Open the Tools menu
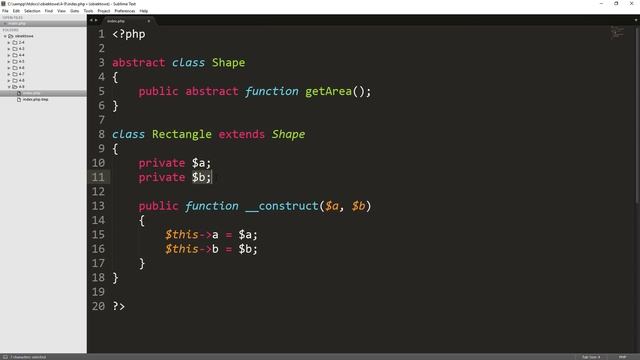Image resolution: width=640 pixels, height=360 pixels. point(88,11)
